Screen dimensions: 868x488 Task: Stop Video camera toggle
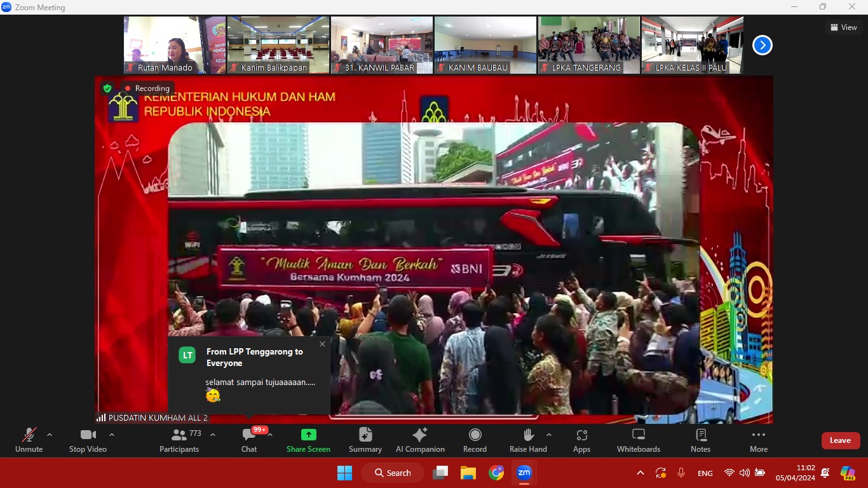[88, 440]
